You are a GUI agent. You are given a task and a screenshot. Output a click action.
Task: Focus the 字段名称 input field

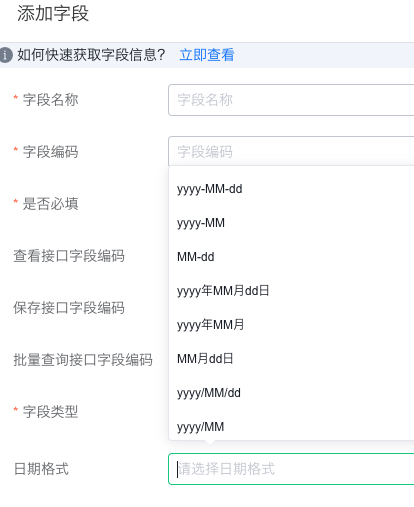coord(291,100)
